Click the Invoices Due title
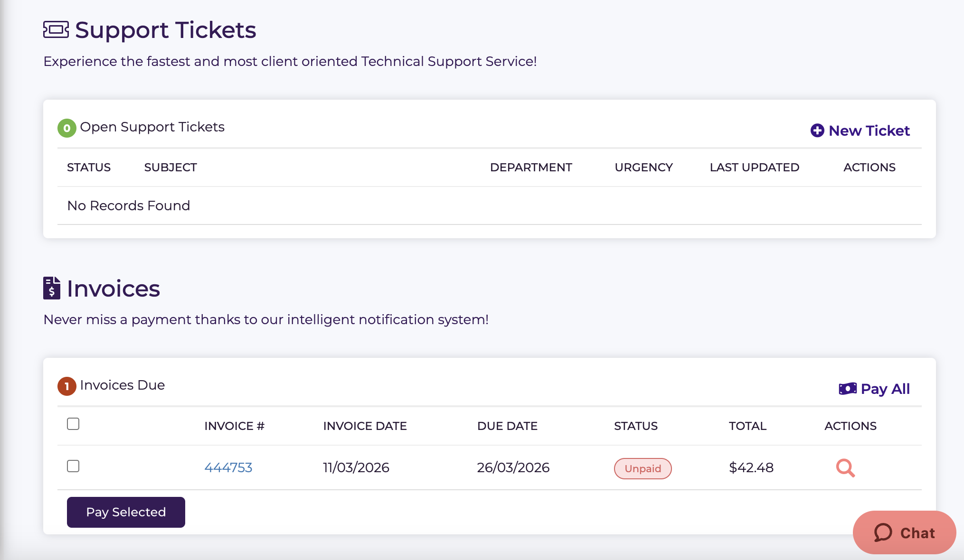Screen dimensions: 964x560 123,385
